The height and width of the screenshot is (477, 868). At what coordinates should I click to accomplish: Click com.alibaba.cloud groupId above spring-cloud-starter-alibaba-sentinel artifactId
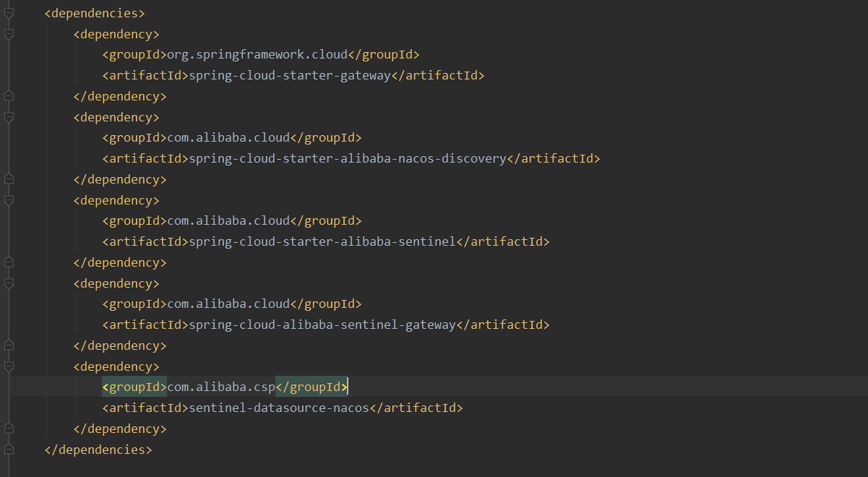228,220
